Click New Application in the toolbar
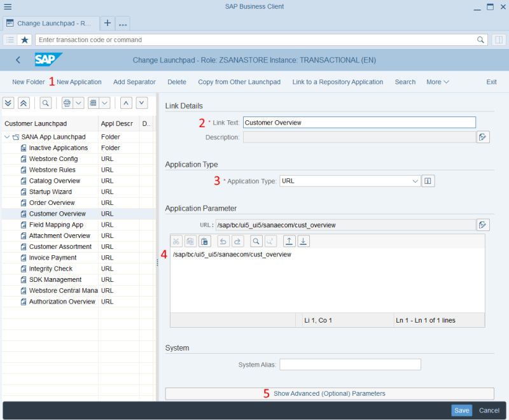This screenshot has height=420, width=509. (79, 82)
